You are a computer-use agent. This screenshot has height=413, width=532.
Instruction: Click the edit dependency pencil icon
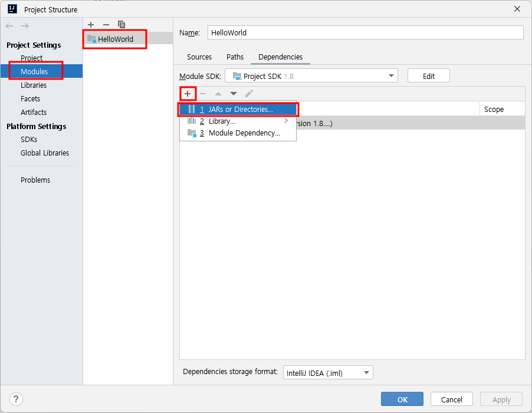tap(249, 94)
